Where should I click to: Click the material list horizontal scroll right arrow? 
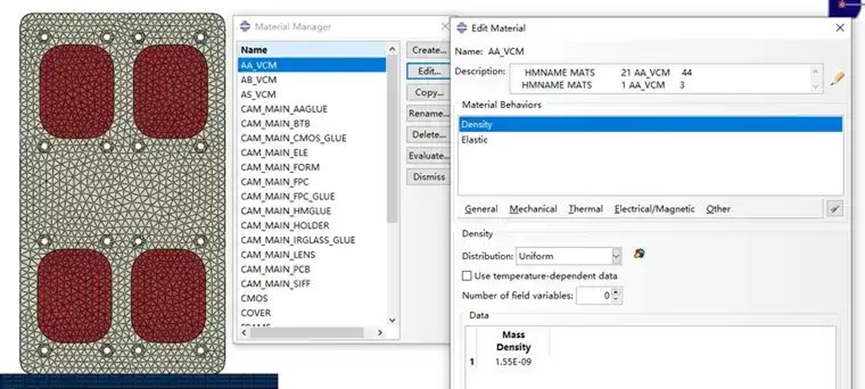click(x=380, y=332)
